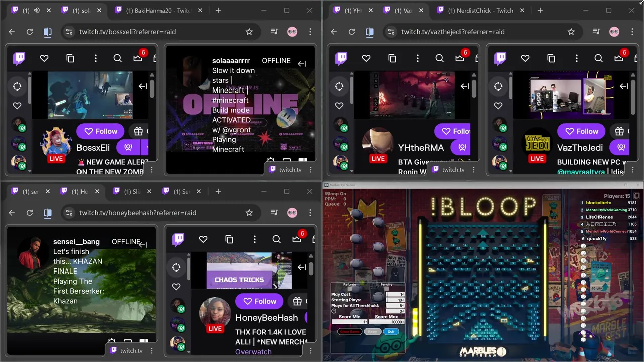
Task: Open pane options dots beside sensei__bang twitch.tv label
Action: point(152,351)
